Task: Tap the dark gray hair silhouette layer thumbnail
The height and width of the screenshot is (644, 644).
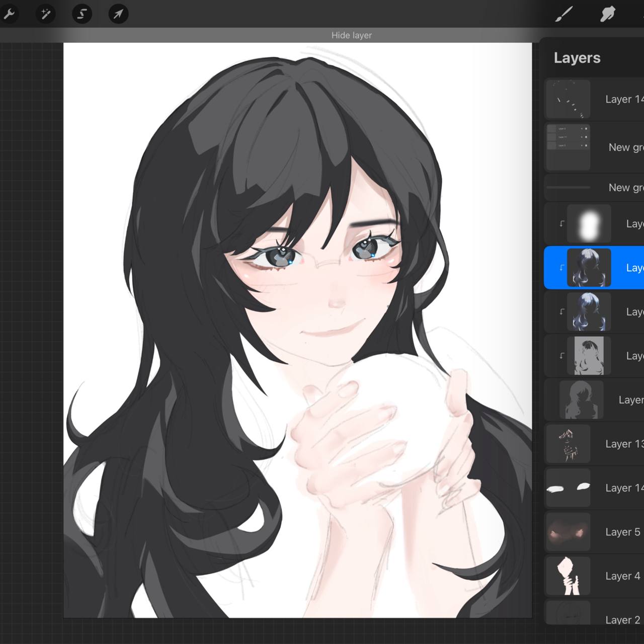Action: tap(581, 400)
